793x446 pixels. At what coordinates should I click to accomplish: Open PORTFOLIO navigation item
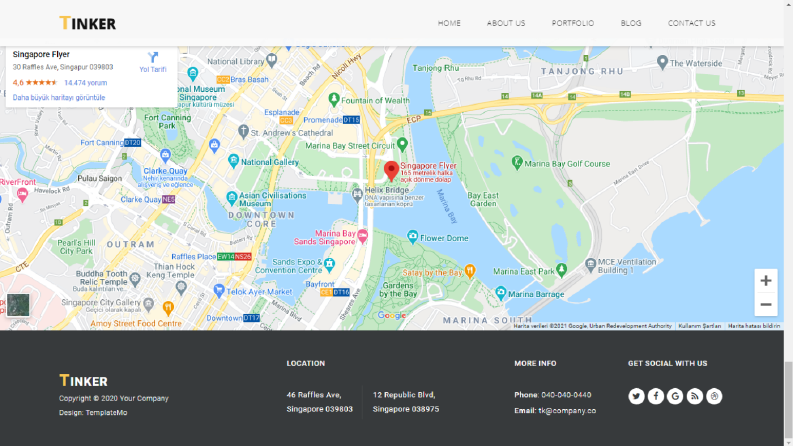[x=572, y=23]
